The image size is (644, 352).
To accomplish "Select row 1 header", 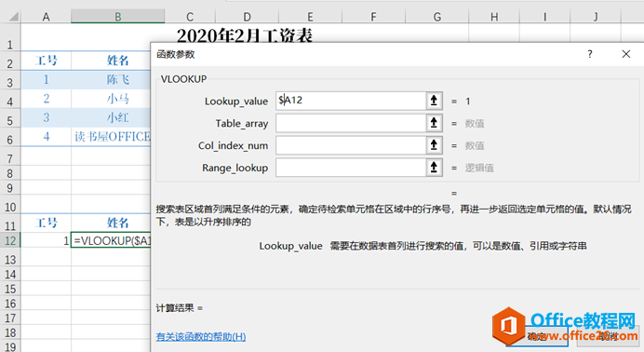I will (x=10, y=37).
